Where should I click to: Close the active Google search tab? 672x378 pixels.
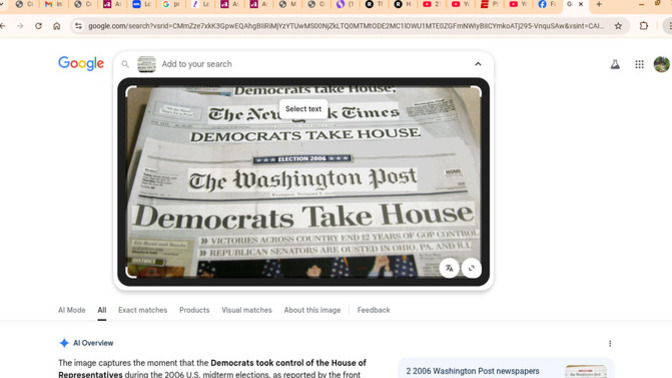point(581,4)
